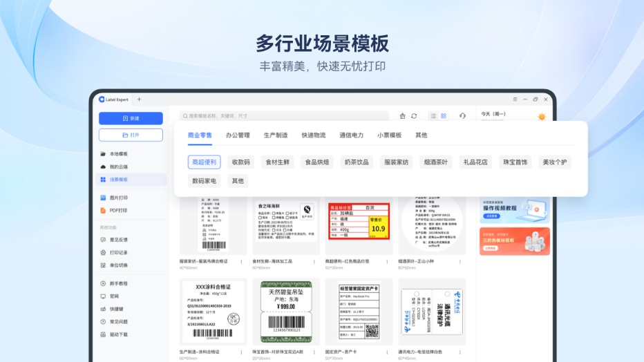
Task: Select the 通信电力 tab
Action: (352, 135)
